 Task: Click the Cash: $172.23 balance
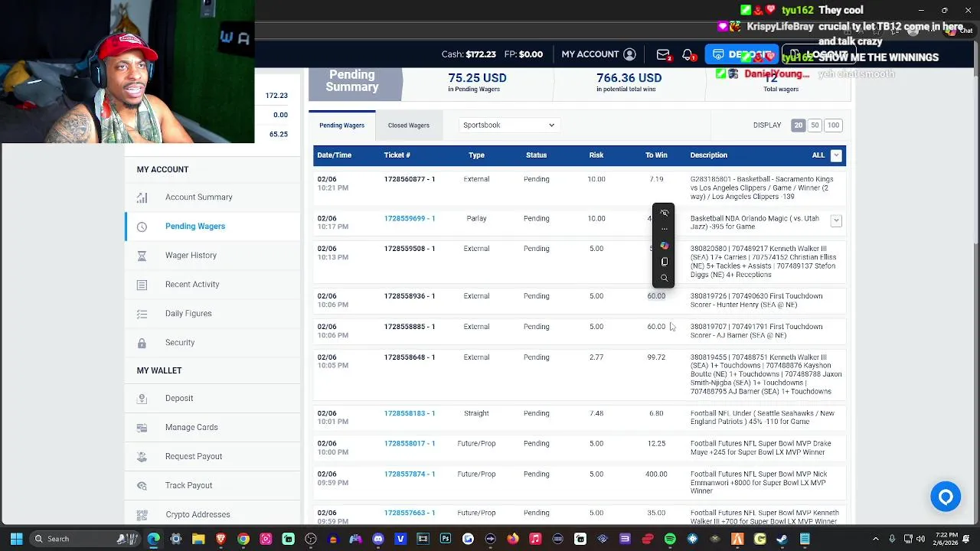coord(469,54)
